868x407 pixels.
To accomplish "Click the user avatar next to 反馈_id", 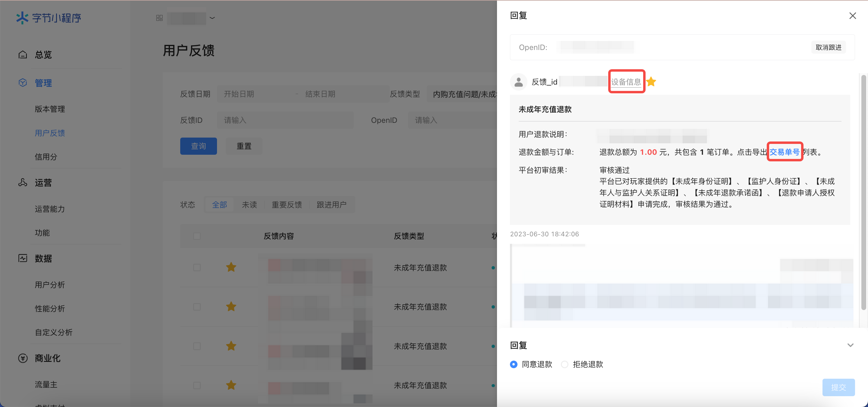I will coord(519,82).
